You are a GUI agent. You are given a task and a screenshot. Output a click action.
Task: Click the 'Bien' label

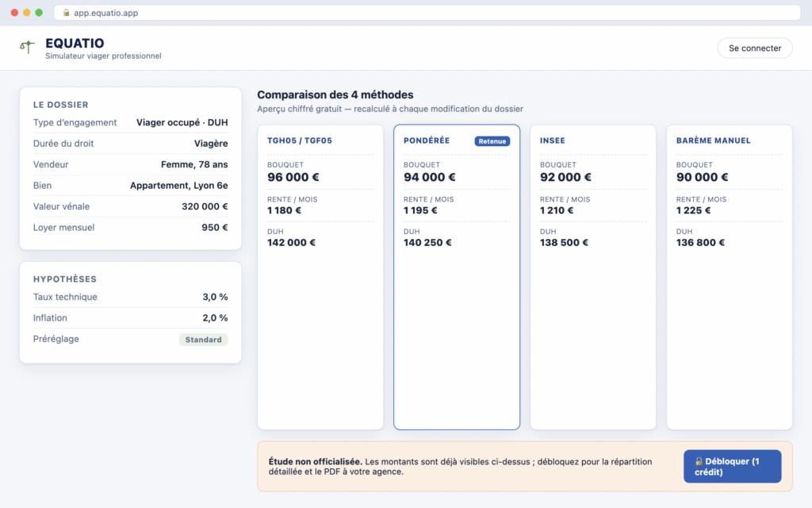pyautogui.click(x=42, y=186)
